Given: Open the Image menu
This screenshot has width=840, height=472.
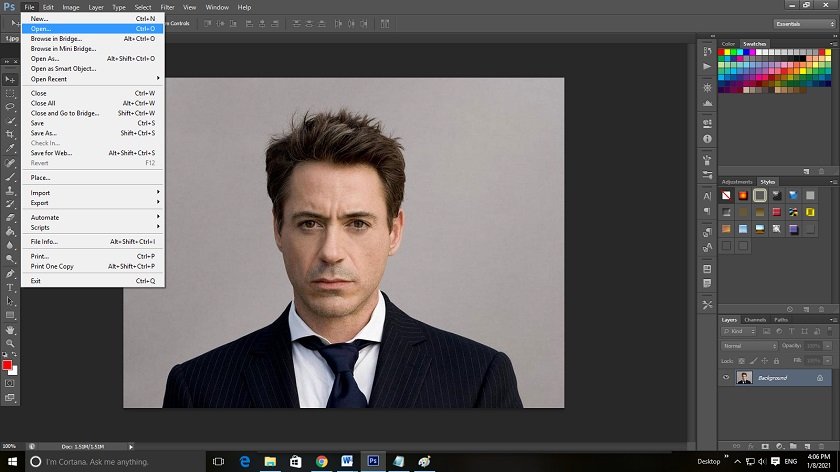Looking at the screenshot, I should pyautogui.click(x=71, y=8).
